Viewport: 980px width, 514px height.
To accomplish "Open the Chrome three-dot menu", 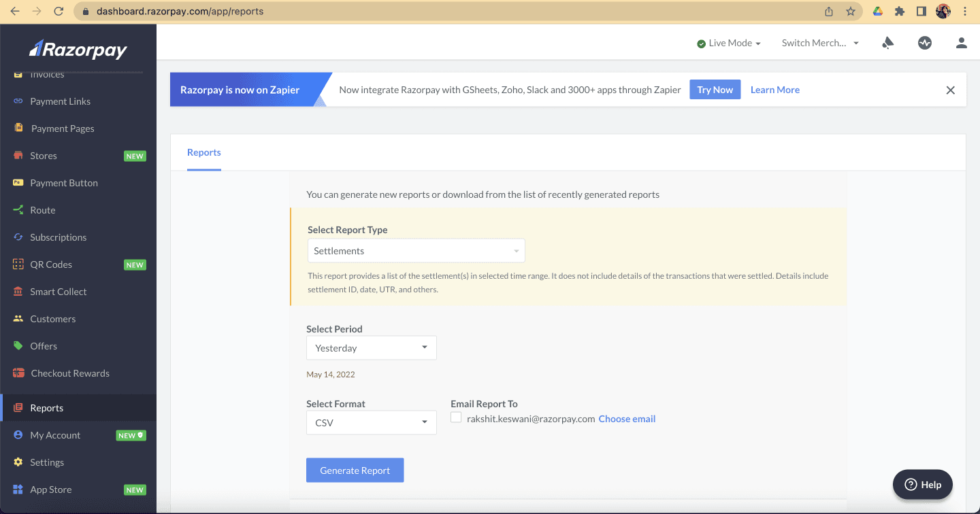I will 965,11.
